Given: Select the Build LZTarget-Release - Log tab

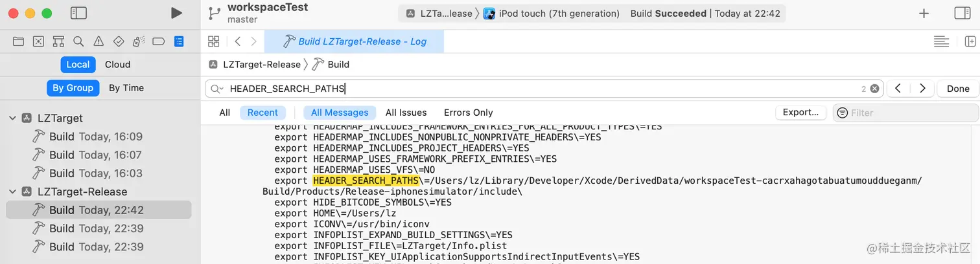Looking at the screenshot, I should pos(355,41).
